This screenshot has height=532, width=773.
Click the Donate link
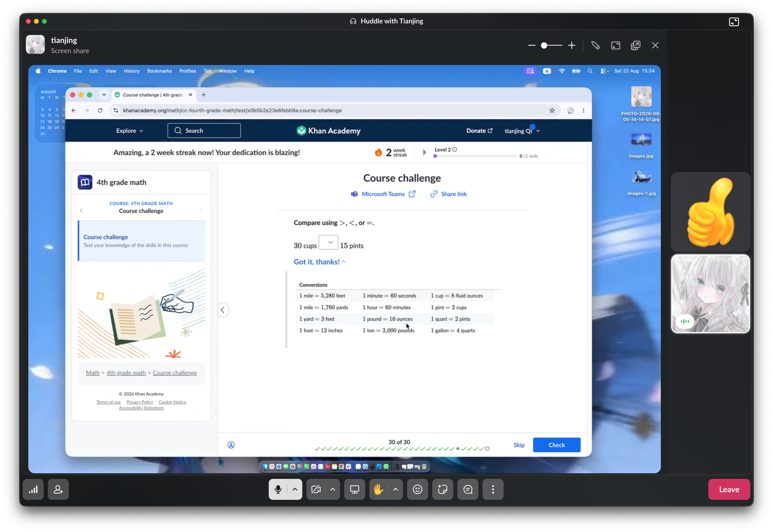[x=479, y=131]
